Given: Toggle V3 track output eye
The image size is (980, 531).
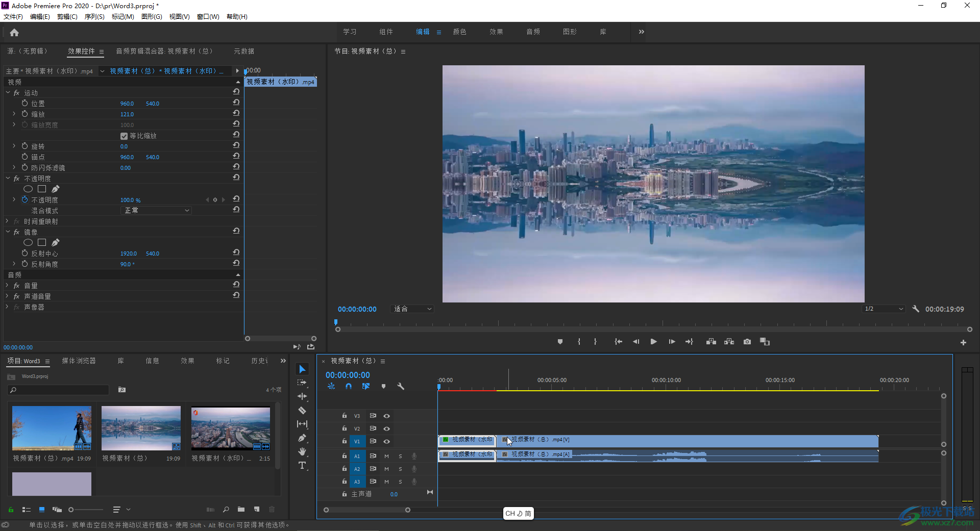Looking at the screenshot, I should pyautogui.click(x=386, y=416).
